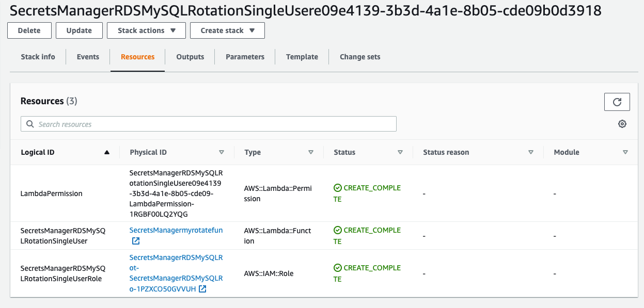This screenshot has width=644, height=308.
Task: Open the Stack info tab
Action: (x=38, y=57)
